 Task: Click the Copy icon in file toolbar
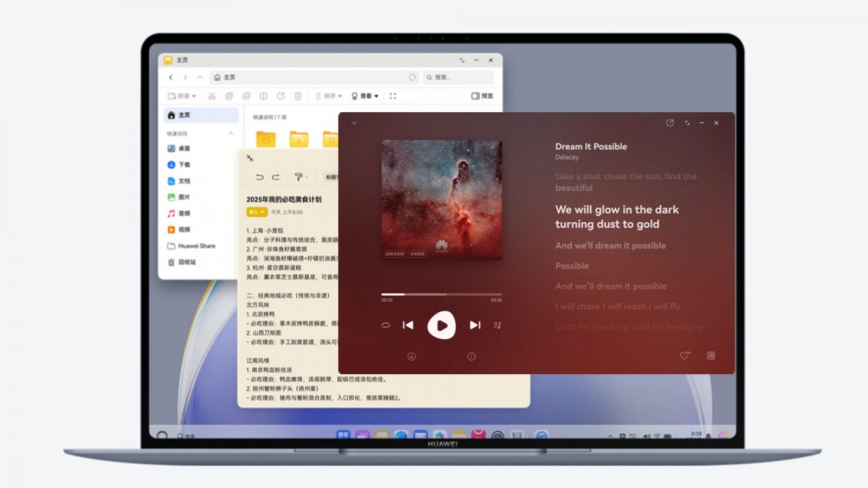click(x=229, y=96)
